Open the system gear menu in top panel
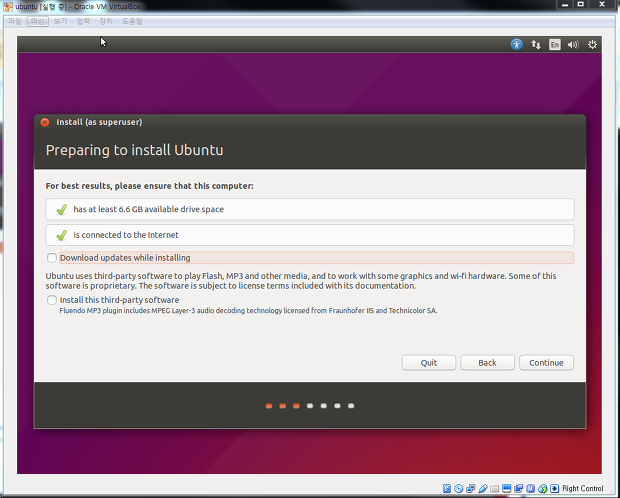This screenshot has width=620, height=498. [592, 44]
